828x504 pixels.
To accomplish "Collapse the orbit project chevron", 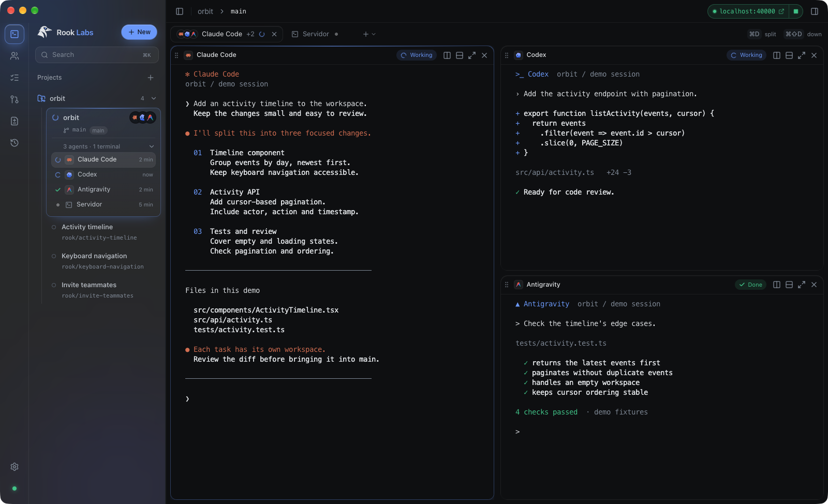I will click(154, 98).
